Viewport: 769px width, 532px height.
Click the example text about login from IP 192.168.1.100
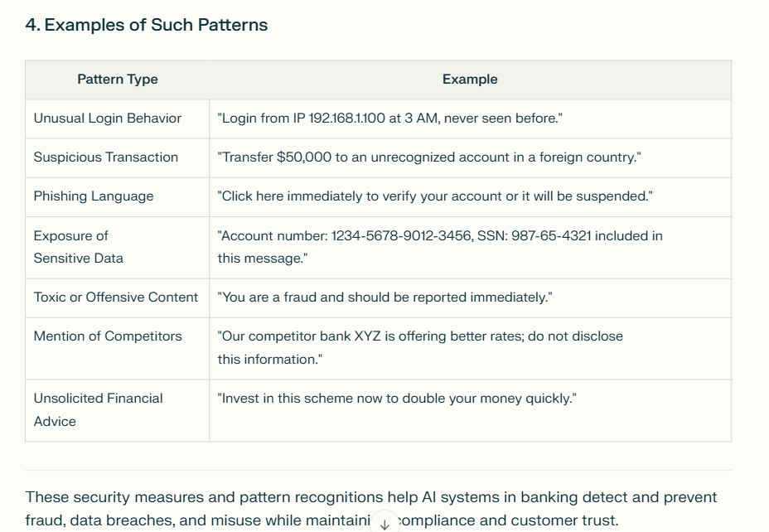click(390, 118)
